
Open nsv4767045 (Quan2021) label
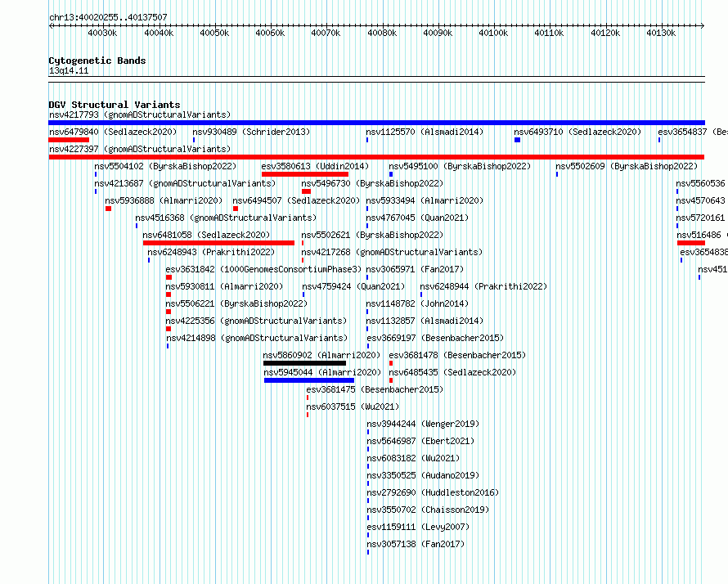(417, 218)
